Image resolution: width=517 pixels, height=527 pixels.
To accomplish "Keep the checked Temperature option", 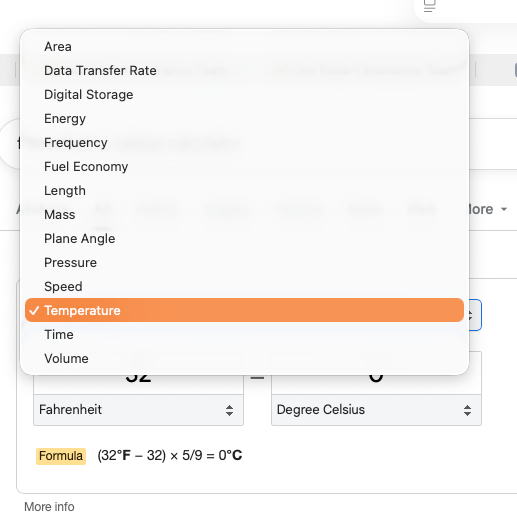I will coord(244,310).
